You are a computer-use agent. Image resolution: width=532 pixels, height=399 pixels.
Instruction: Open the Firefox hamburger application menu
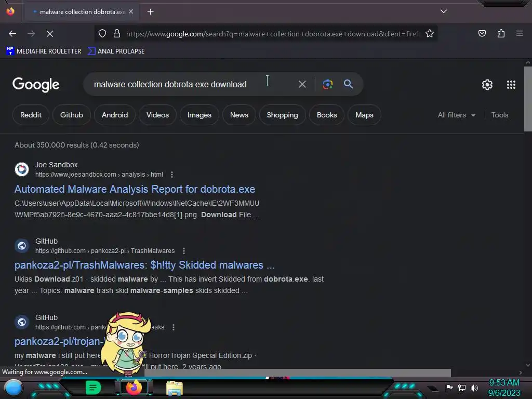tap(519, 33)
